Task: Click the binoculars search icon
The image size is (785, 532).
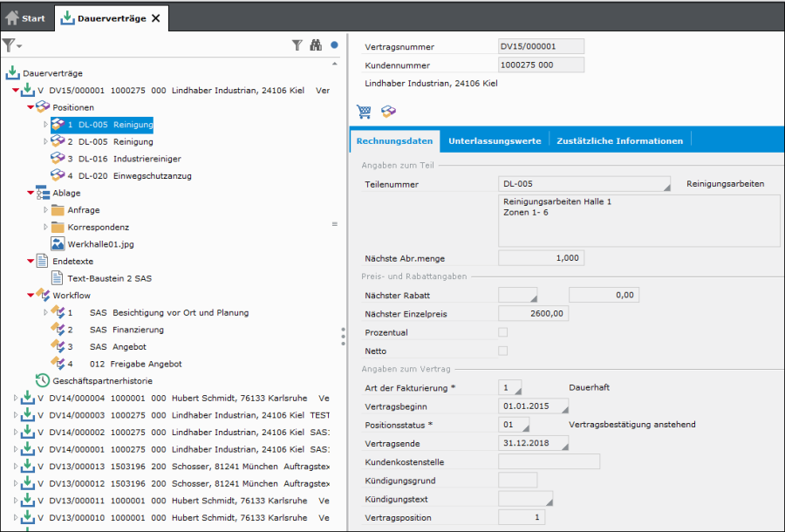Action: [x=316, y=45]
